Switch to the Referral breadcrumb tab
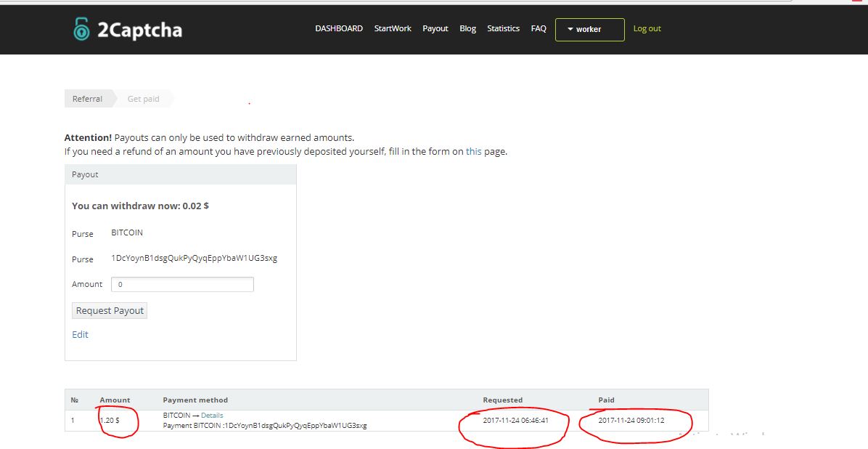Screen dimensions: 868x449 point(87,99)
